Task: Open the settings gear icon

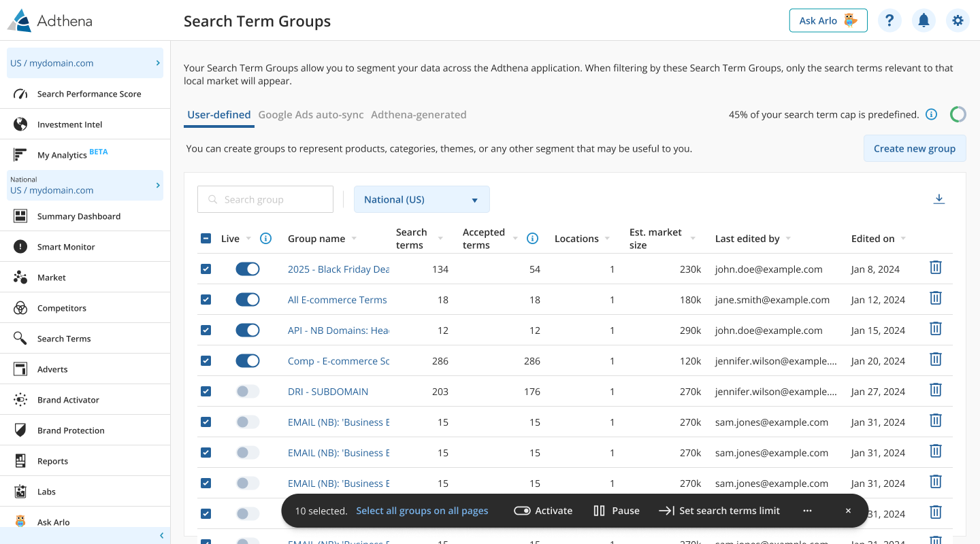Action: 958,20
